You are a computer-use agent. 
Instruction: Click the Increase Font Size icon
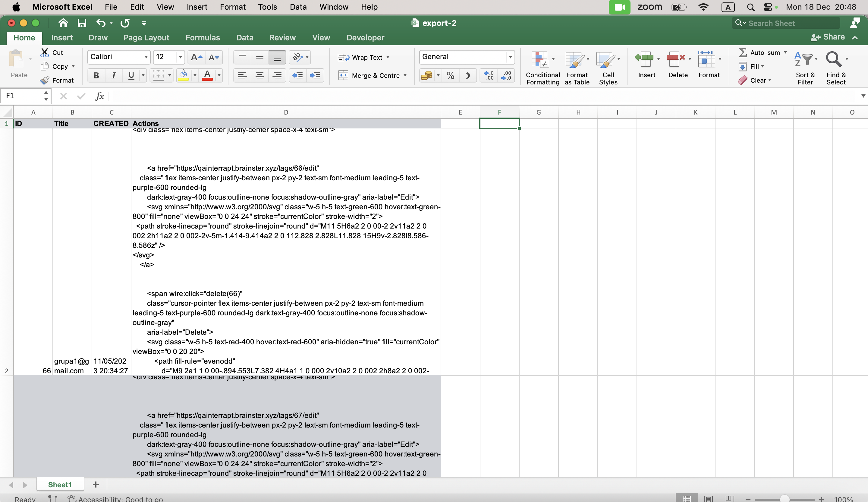[196, 57]
